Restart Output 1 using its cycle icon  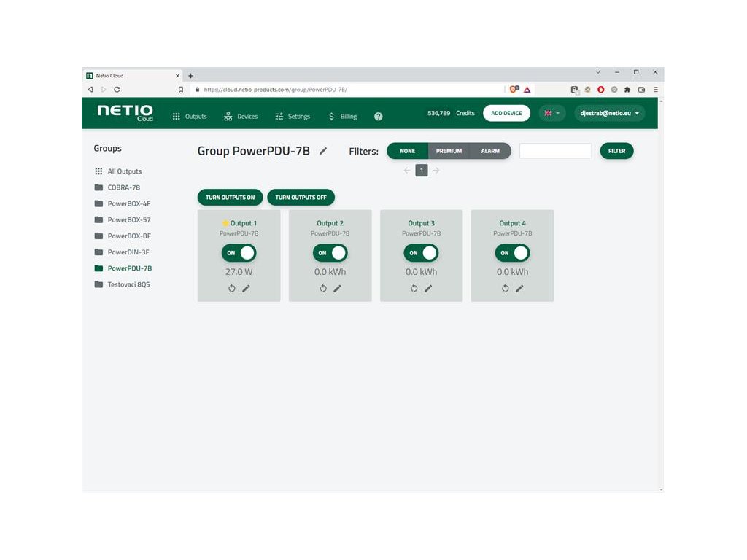click(231, 288)
